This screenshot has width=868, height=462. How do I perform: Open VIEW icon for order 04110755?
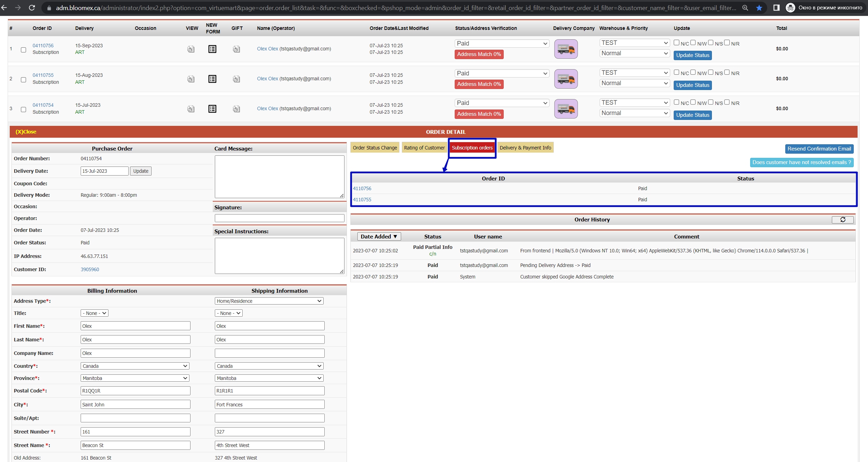coord(191,79)
